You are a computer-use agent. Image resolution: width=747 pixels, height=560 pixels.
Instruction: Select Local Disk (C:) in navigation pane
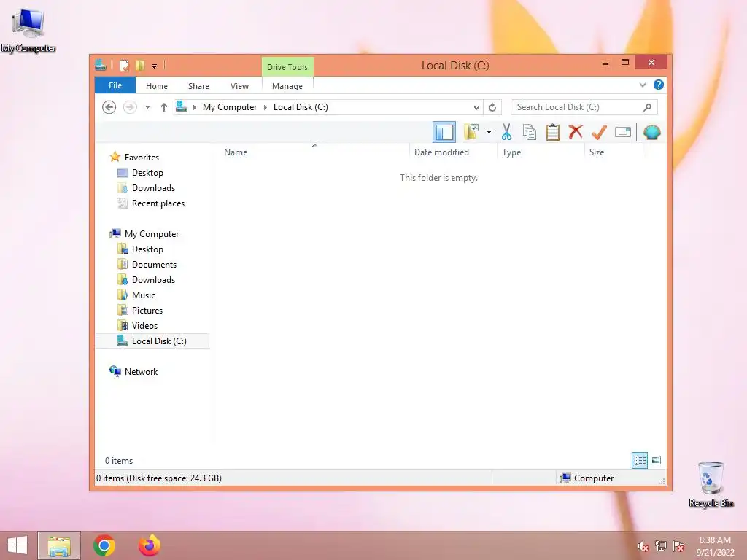point(152,341)
